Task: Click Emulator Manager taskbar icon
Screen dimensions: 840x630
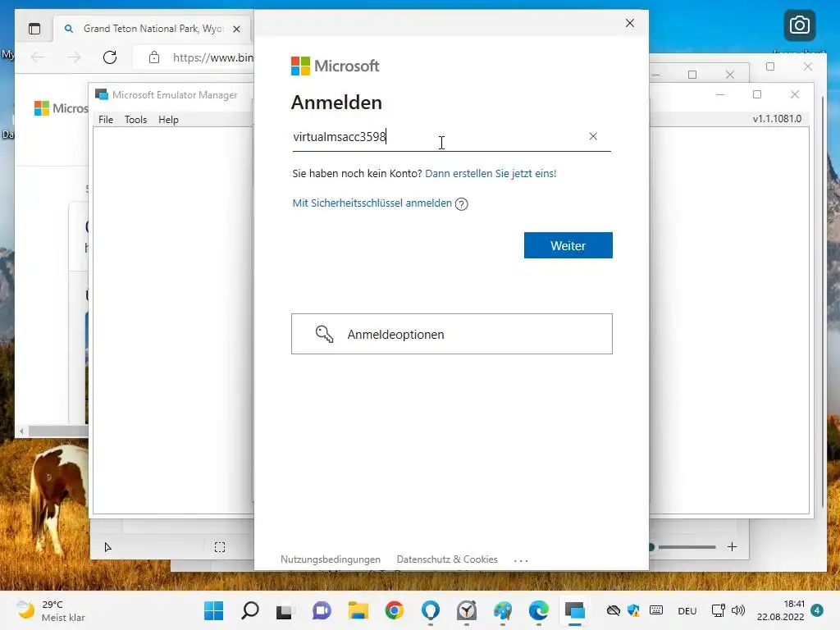Action: click(575, 610)
